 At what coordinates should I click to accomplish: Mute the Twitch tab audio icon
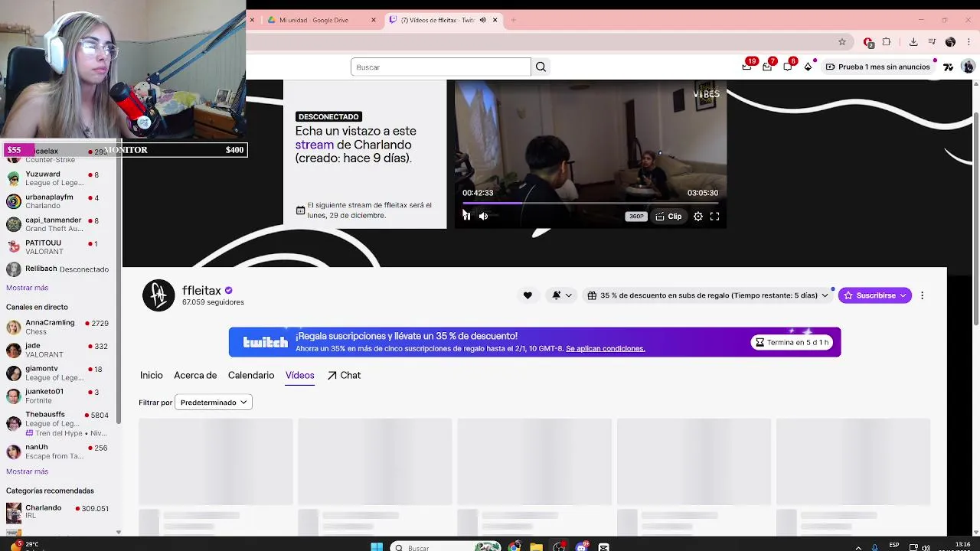tap(482, 20)
